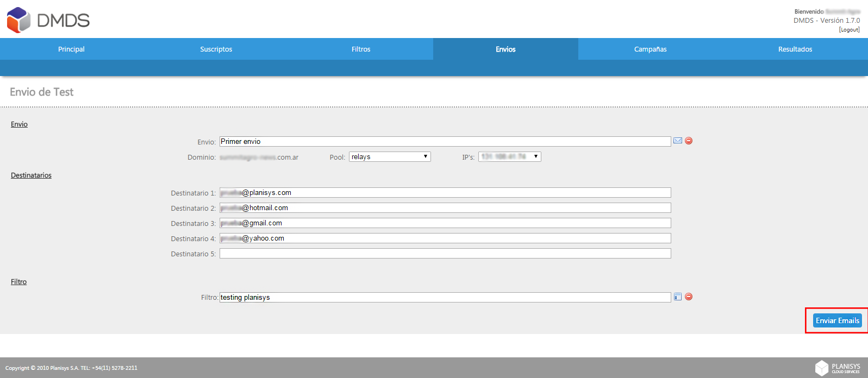Clear the Filtro with red minus icon
The width and height of the screenshot is (868, 378).
(x=689, y=297)
